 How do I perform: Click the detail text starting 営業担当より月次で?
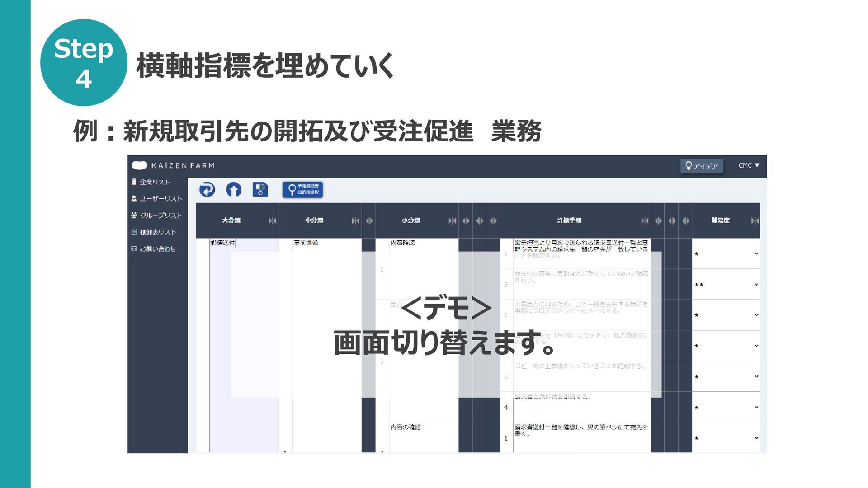click(581, 249)
